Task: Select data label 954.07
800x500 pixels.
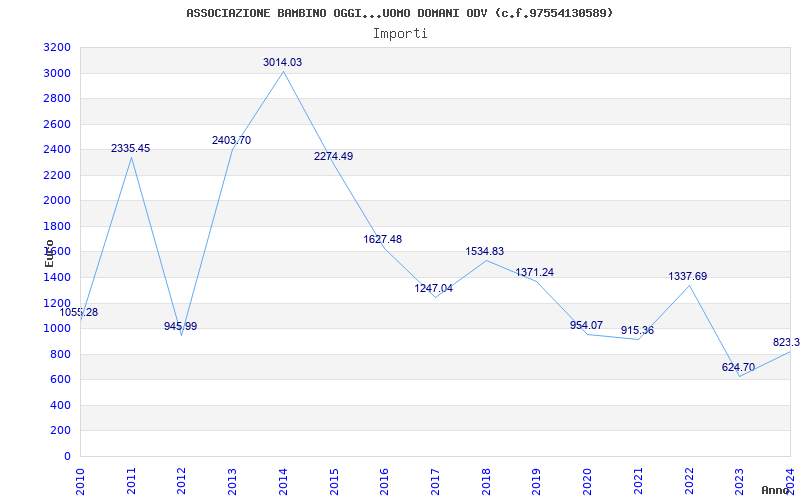Action: (586, 326)
